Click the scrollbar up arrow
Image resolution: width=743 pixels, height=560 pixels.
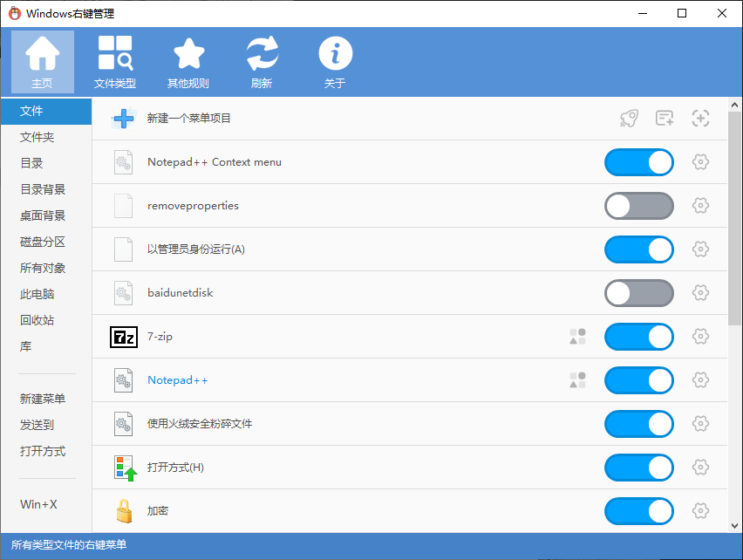pyautogui.click(x=734, y=105)
